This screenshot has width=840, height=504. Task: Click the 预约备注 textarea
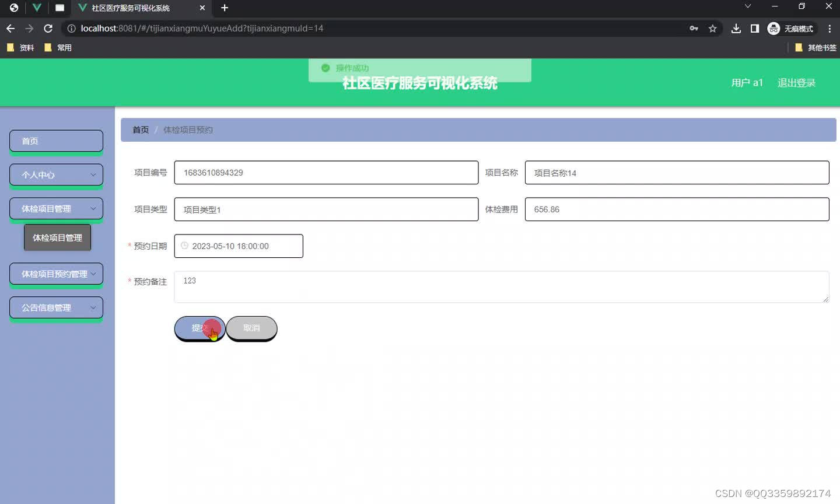tap(502, 287)
